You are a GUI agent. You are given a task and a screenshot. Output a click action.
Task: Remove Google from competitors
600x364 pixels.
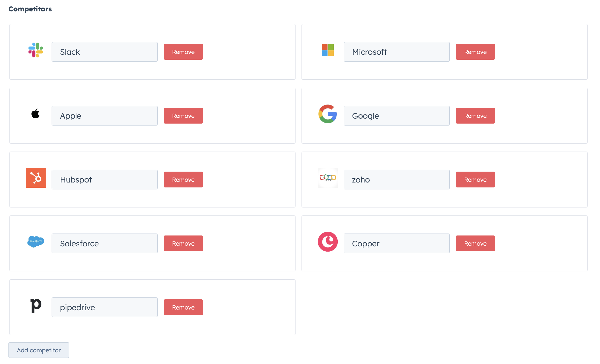[x=475, y=115]
